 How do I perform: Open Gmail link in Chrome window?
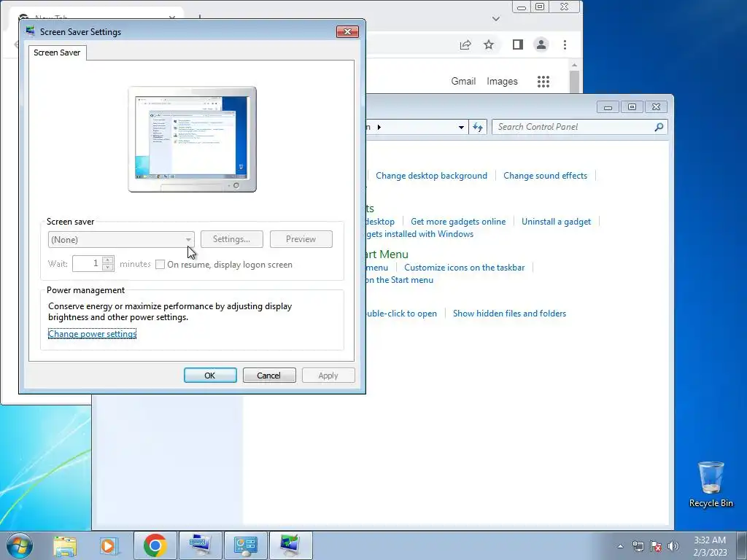(x=463, y=82)
